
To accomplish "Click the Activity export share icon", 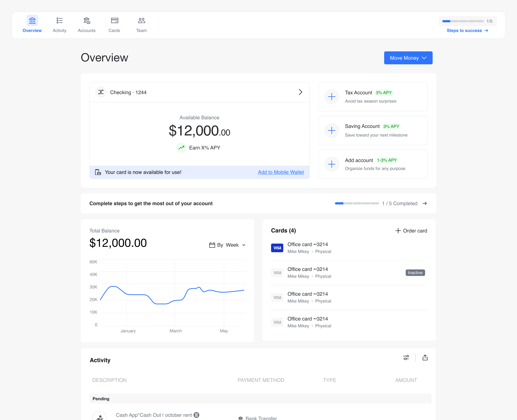I will [x=425, y=358].
